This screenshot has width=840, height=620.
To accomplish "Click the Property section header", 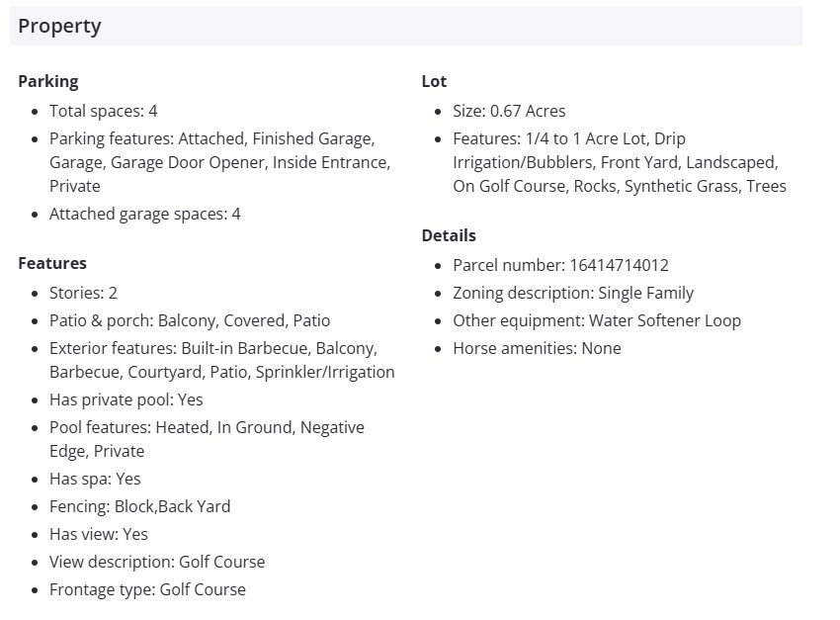I will tap(60, 27).
